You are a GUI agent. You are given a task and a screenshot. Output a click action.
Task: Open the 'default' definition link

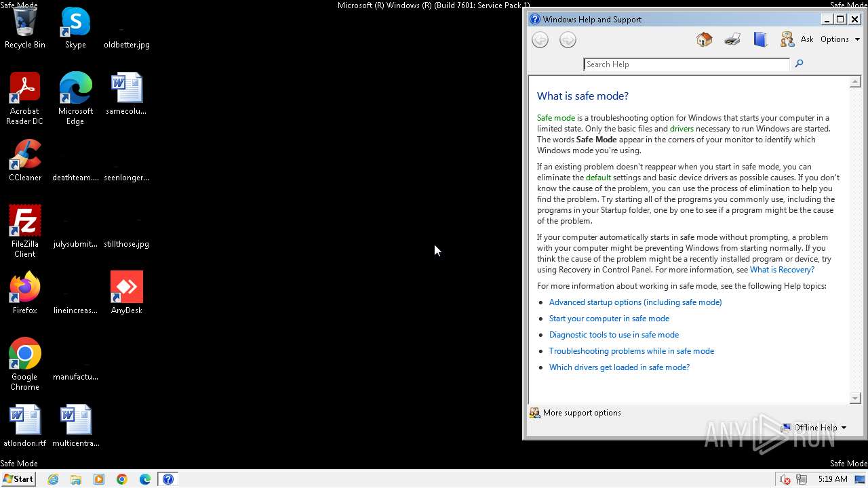pos(598,178)
